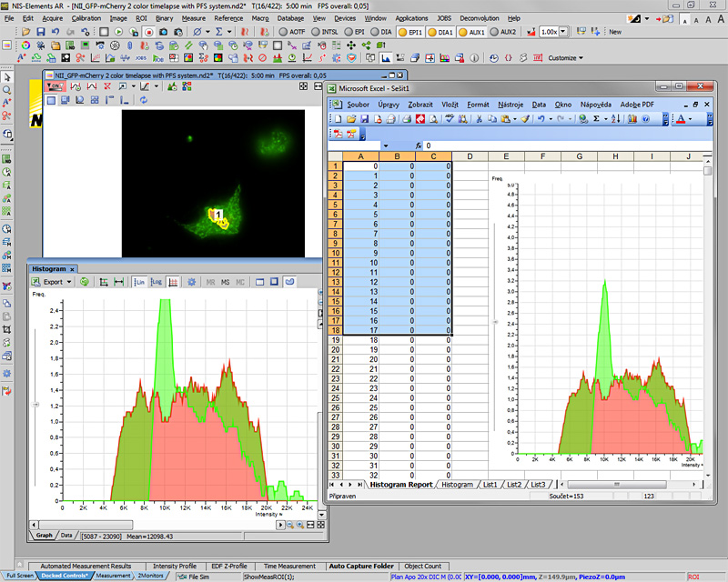Click the horizontal range arrows icon in Histogram

[x=119, y=282]
